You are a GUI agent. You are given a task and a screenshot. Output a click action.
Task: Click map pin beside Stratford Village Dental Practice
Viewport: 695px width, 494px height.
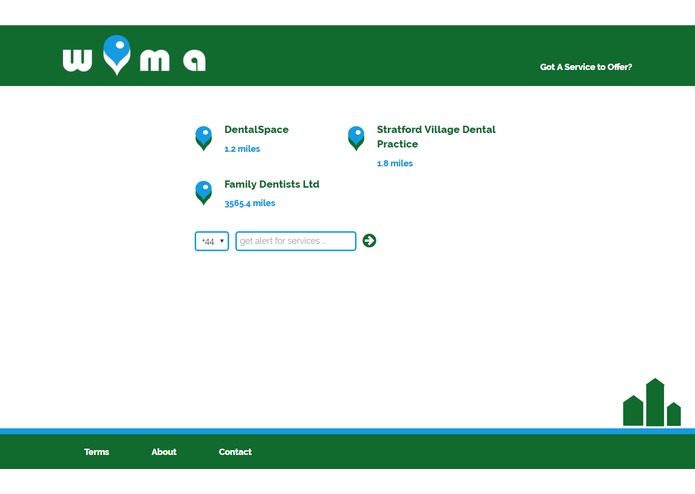point(356,138)
